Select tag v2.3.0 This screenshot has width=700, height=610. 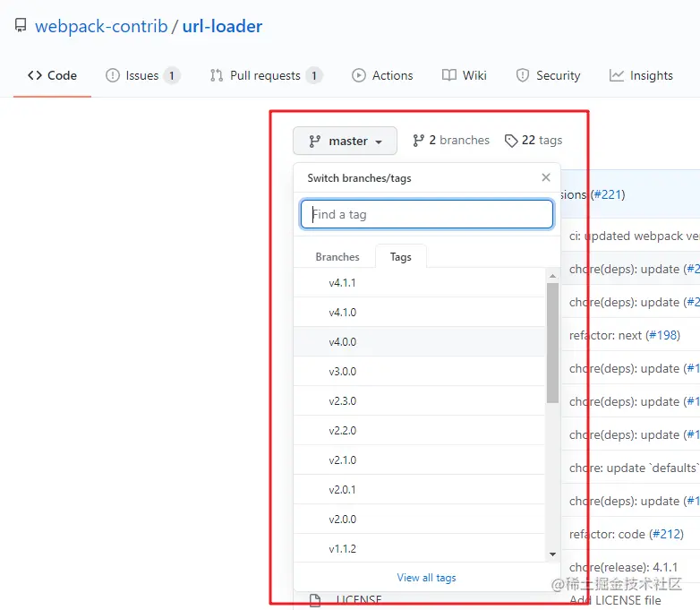point(420,401)
